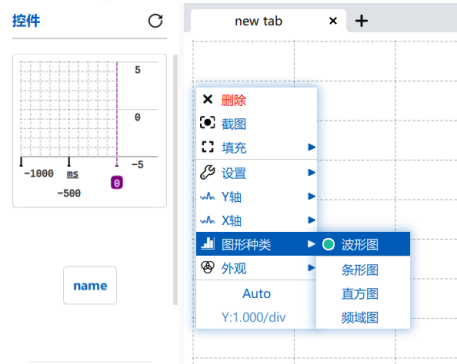Click the screenshot icon beside 截图
The image size is (457, 364).
[207, 123]
